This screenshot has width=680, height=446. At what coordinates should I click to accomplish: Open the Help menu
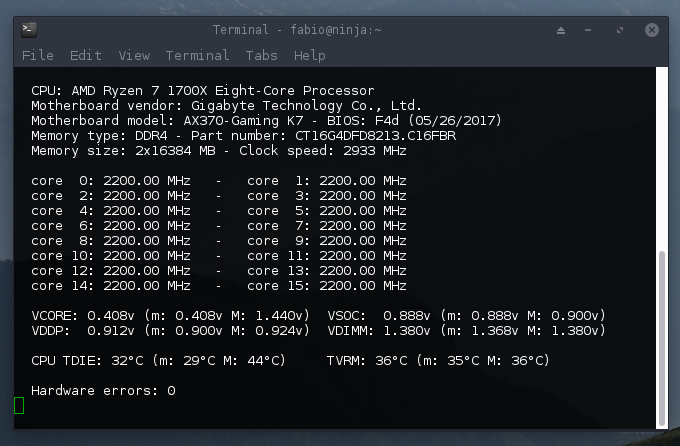310,56
